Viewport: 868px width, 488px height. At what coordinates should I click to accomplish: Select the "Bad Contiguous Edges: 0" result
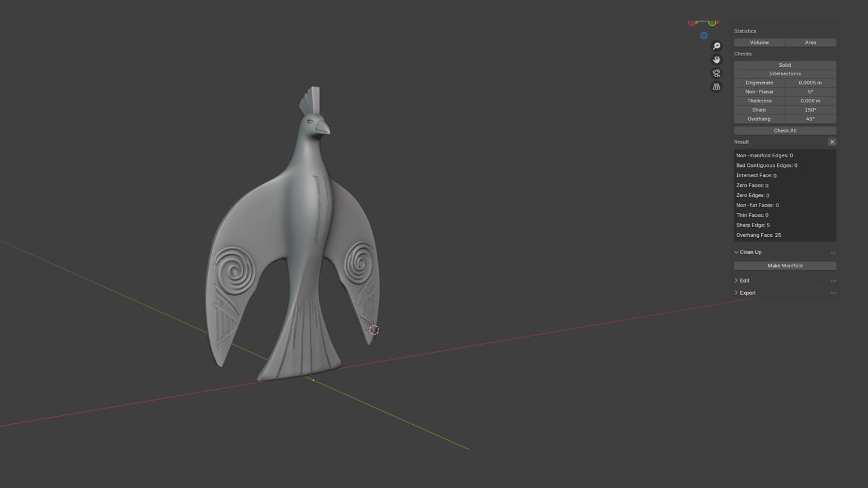pyautogui.click(x=767, y=166)
